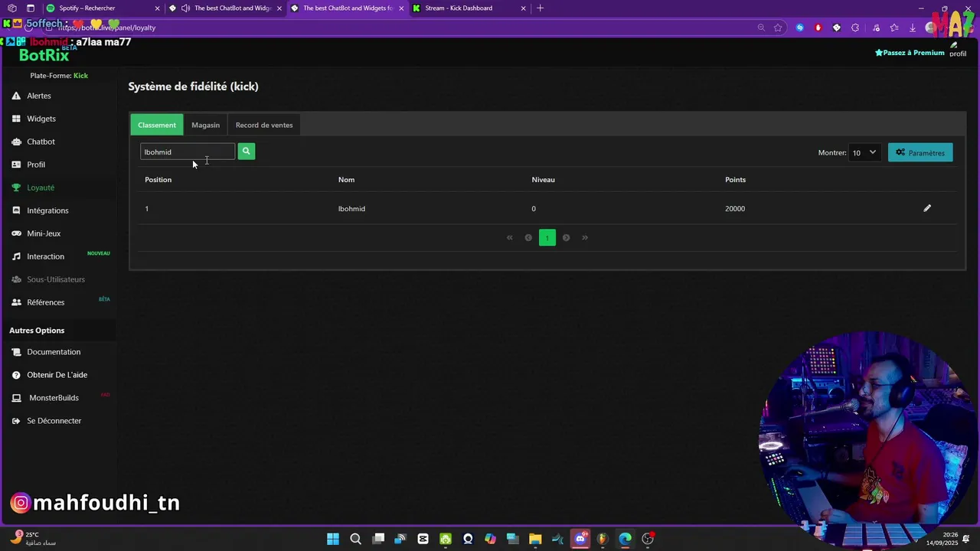The image size is (980, 551).
Task: Open Task View on taskbar
Action: click(x=378, y=539)
